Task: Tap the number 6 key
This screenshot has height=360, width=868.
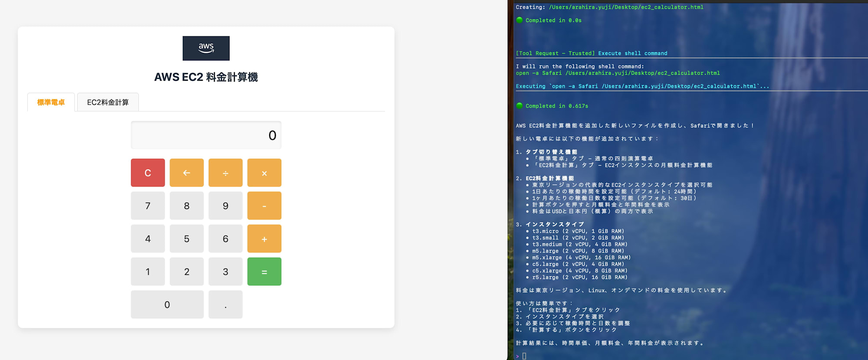Action: pyautogui.click(x=226, y=239)
